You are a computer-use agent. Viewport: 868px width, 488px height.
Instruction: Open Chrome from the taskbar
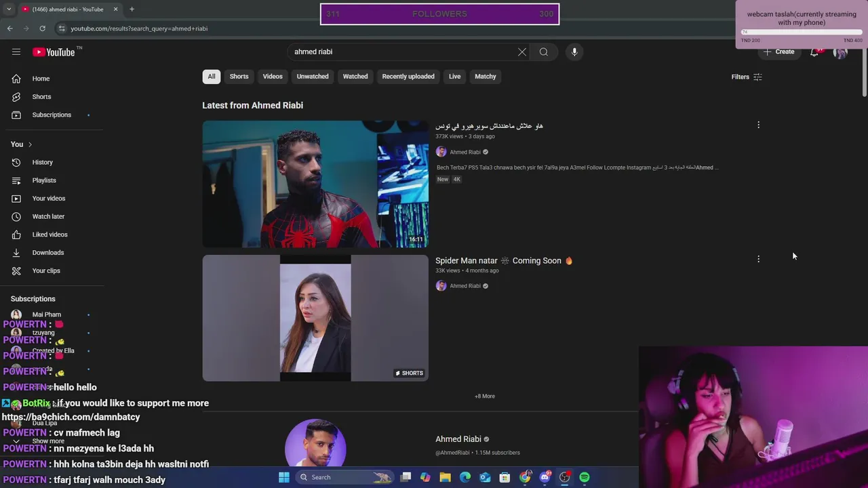tap(525, 477)
